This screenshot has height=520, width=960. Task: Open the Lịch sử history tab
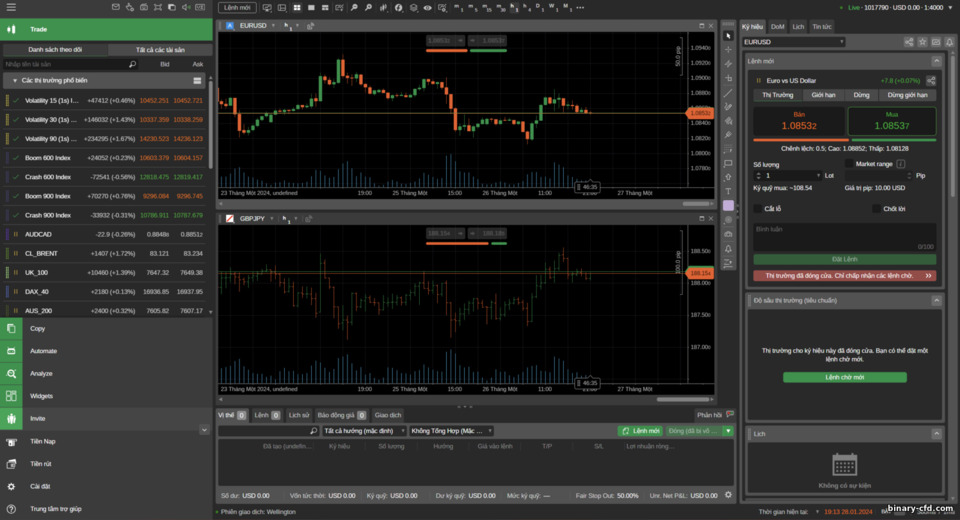point(299,415)
